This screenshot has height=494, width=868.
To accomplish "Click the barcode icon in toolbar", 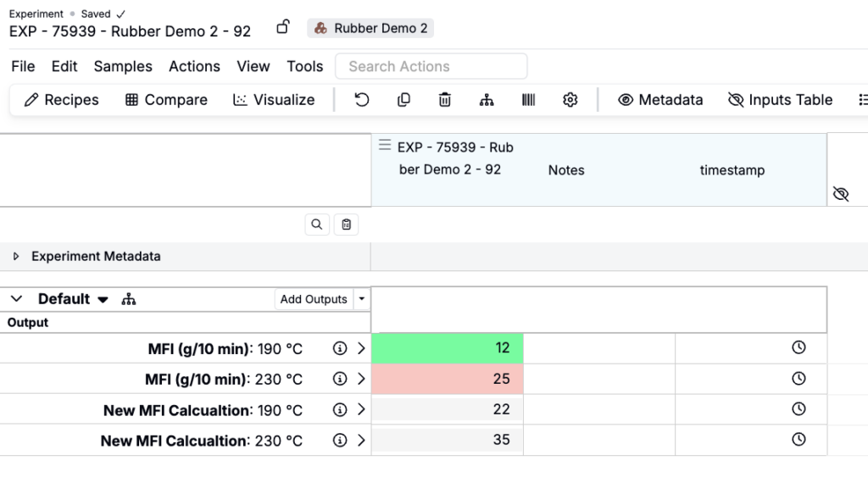I will click(x=528, y=100).
